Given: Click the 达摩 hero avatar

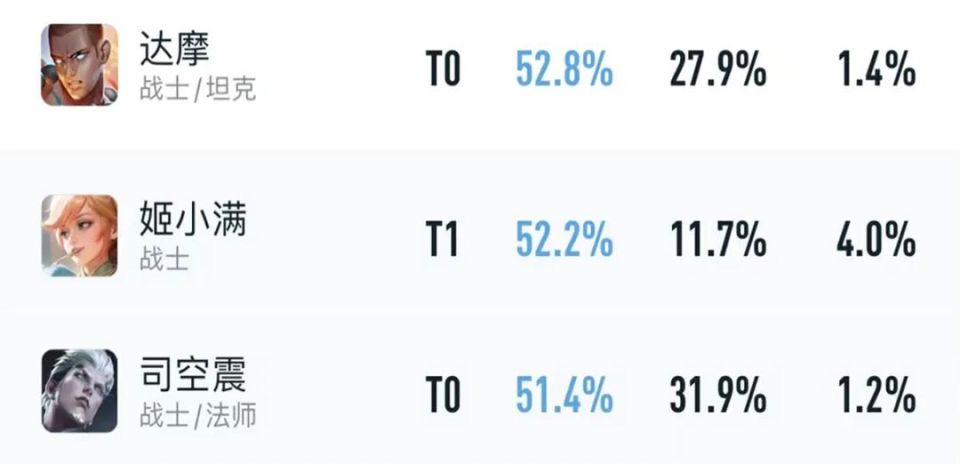Looking at the screenshot, I should 79,65.
